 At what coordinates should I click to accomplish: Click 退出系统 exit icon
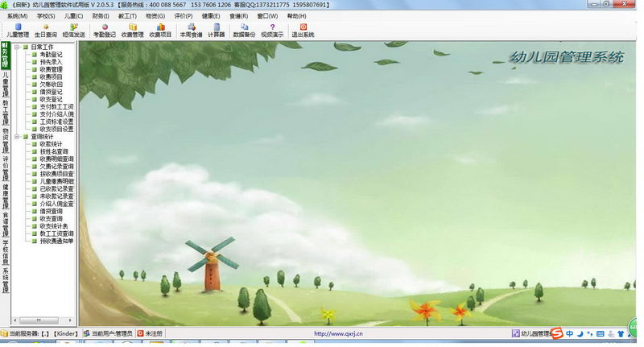tap(303, 31)
